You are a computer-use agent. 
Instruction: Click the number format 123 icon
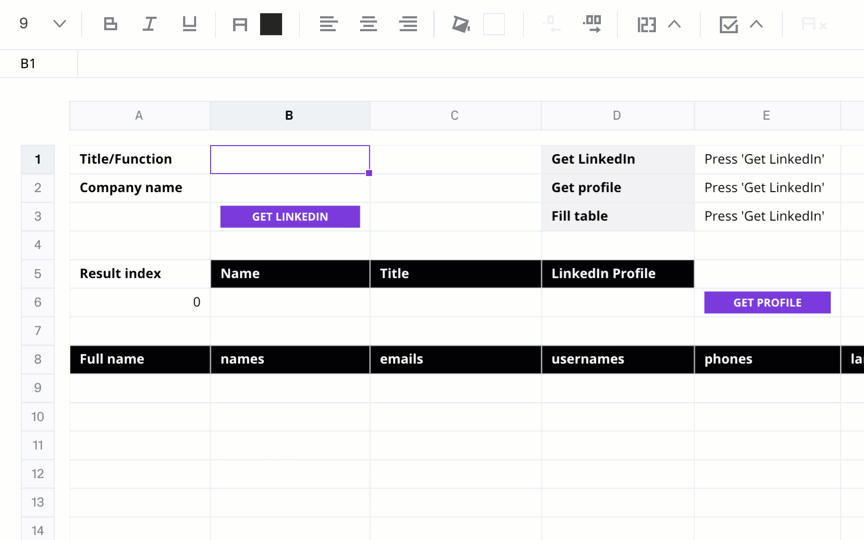(646, 24)
